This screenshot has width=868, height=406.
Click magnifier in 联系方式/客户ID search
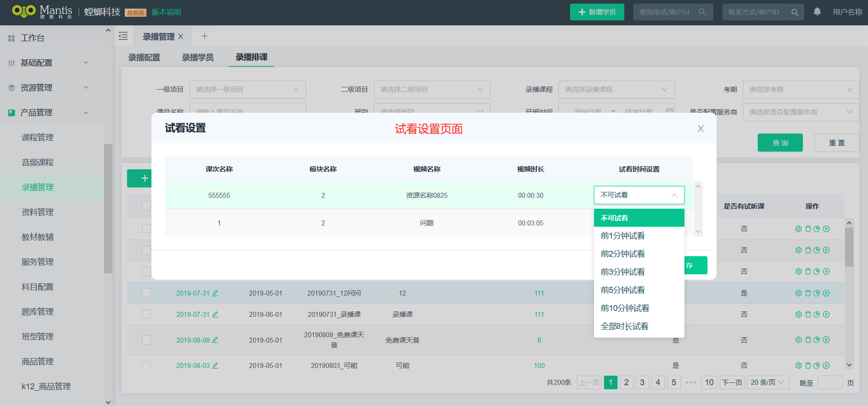tap(795, 12)
